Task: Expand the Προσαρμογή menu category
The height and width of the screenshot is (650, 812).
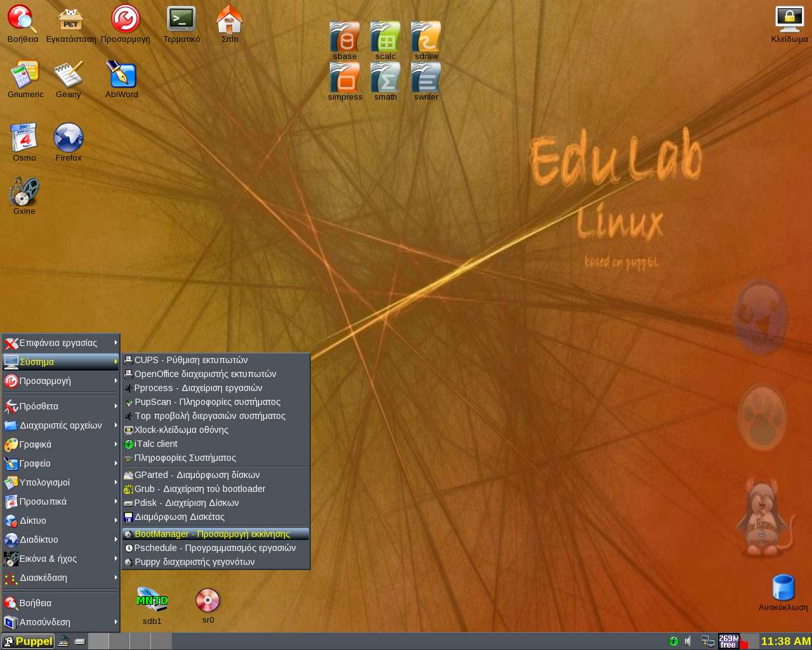Action: tap(61, 381)
